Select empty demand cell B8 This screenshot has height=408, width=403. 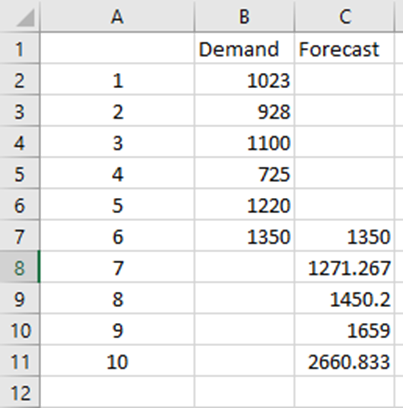[x=244, y=268]
